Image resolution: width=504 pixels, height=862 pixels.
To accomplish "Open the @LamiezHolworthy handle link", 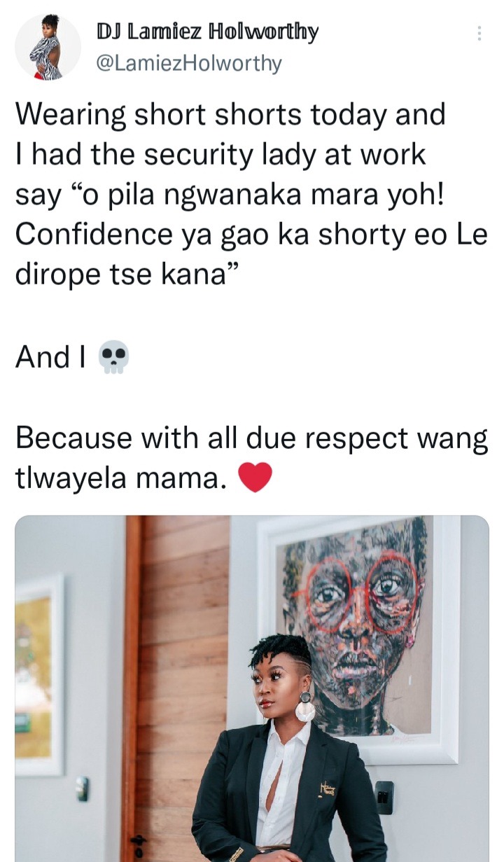I will pyautogui.click(x=189, y=64).
